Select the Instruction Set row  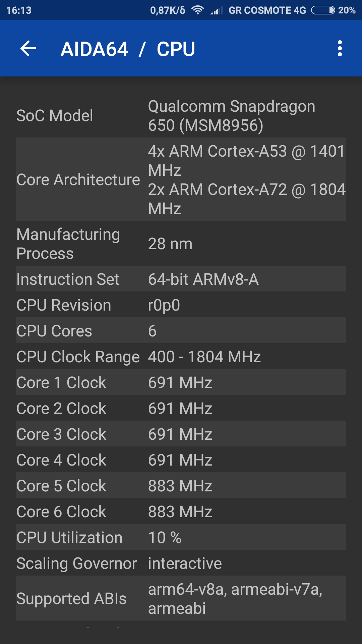[181, 279]
